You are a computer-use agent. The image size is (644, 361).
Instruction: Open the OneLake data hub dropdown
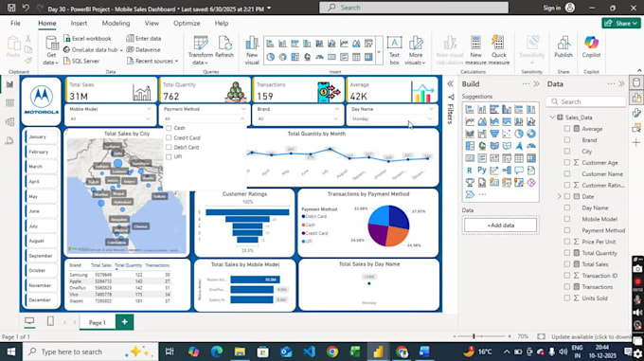click(93, 49)
